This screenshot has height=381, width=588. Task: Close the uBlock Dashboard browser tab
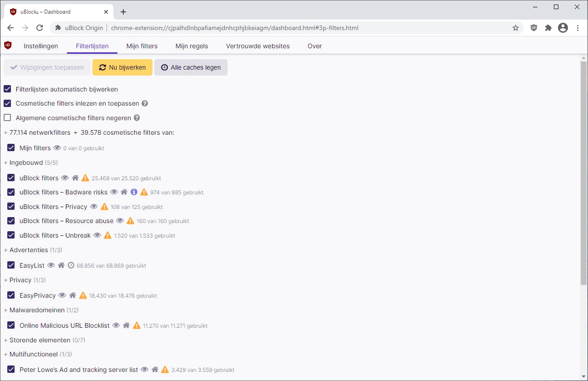(107, 12)
